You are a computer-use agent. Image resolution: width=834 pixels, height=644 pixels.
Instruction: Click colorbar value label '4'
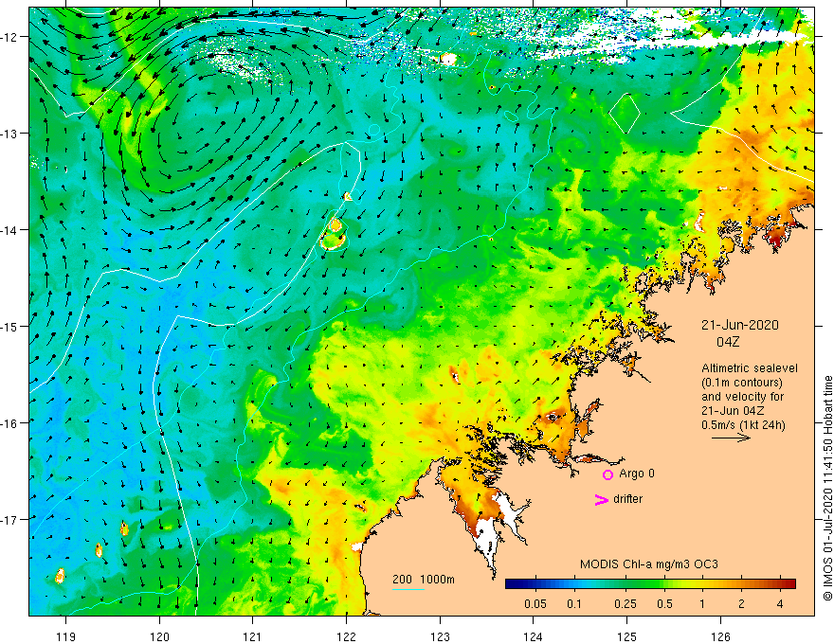780,604
